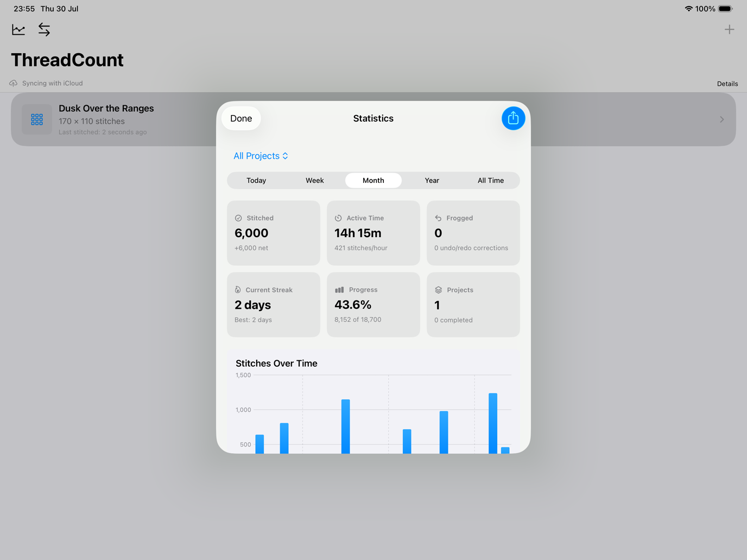Screen dimensions: 747x560
Task: Switch to the Today period tab
Action: tap(256, 181)
